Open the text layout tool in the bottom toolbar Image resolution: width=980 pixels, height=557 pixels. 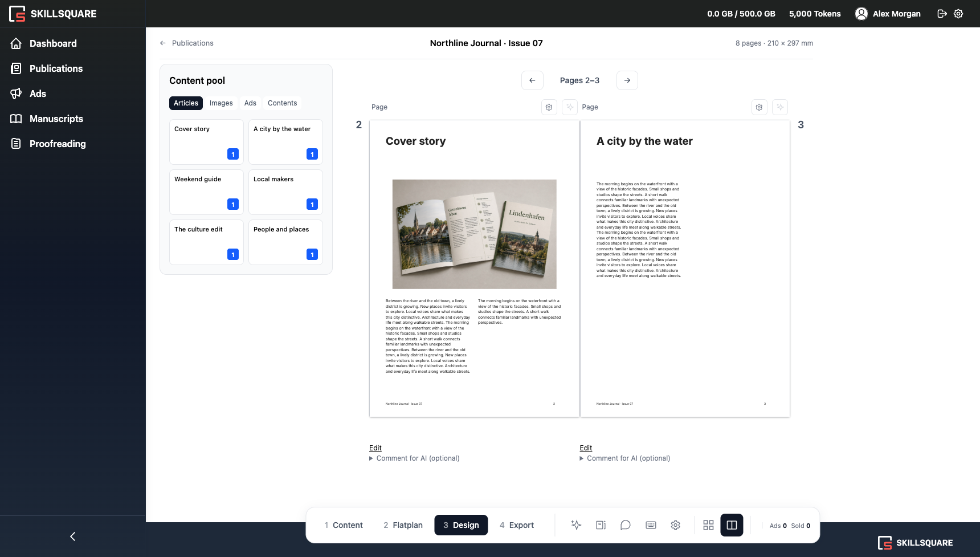click(x=601, y=525)
